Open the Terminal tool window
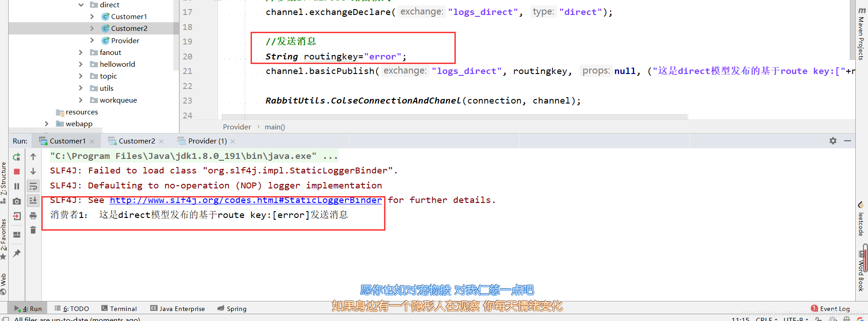The image size is (868, 321). pyautogui.click(x=119, y=308)
